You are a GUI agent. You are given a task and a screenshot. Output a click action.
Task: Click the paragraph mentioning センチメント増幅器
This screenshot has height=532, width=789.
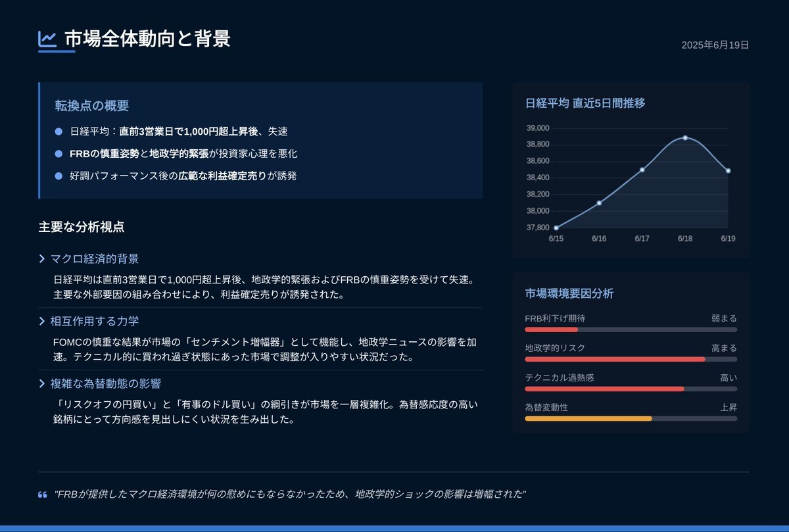click(x=264, y=349)
